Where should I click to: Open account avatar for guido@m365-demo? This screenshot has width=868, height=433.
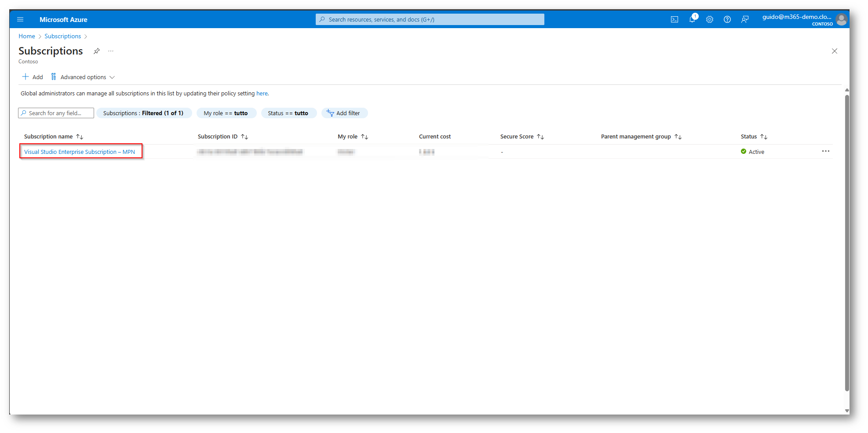(842, 19)
